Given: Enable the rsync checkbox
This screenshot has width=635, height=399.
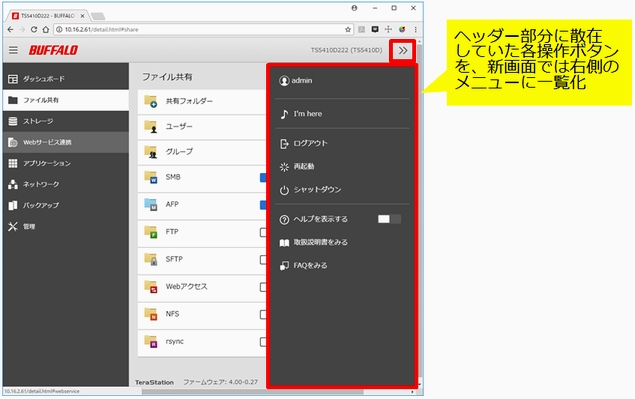Looking at the screenshot, I should pos(263,342).
